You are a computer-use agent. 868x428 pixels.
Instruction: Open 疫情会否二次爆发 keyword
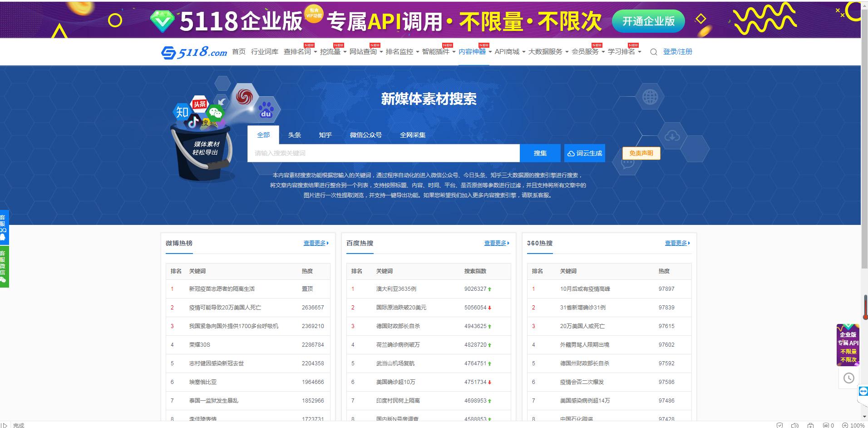[x=582, y=382]
